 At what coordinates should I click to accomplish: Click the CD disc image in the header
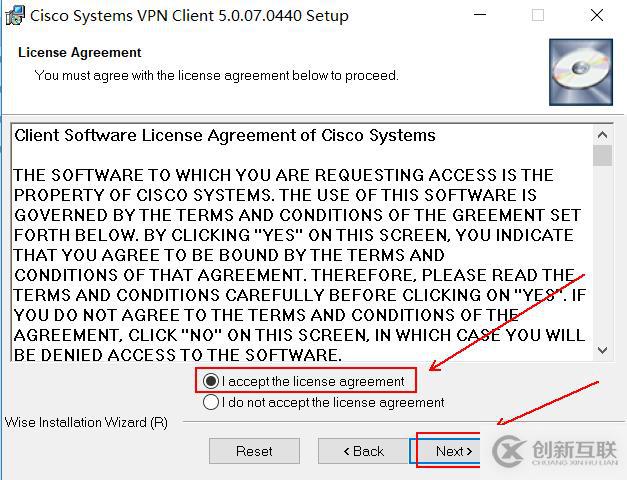[581, 72]
